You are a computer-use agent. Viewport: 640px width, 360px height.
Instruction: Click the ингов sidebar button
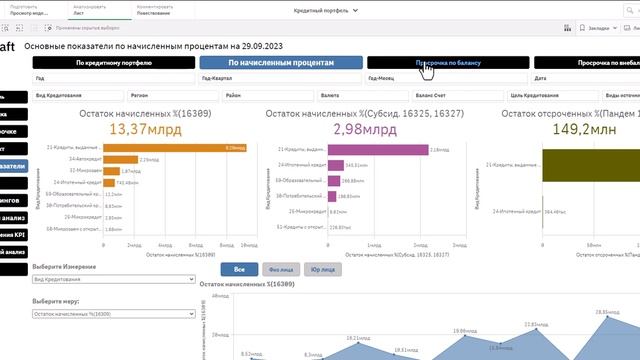[x=13, y=200]
